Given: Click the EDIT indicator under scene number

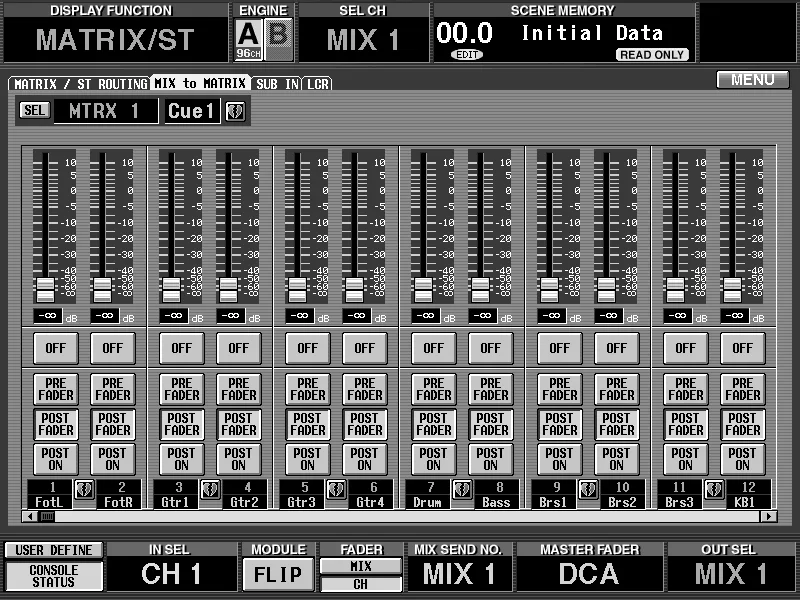Looking at the screenshot, I should pyautogui.click(x=467, y=55).
